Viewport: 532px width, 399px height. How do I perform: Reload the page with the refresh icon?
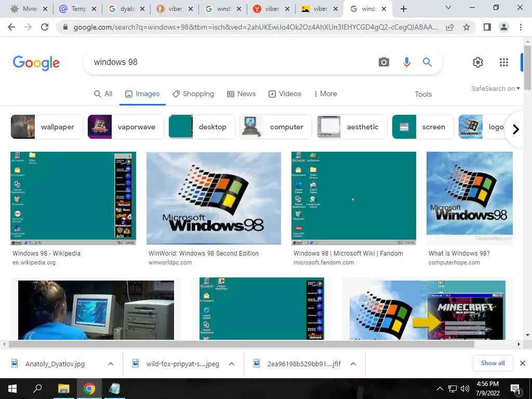[x=45, y=27]
